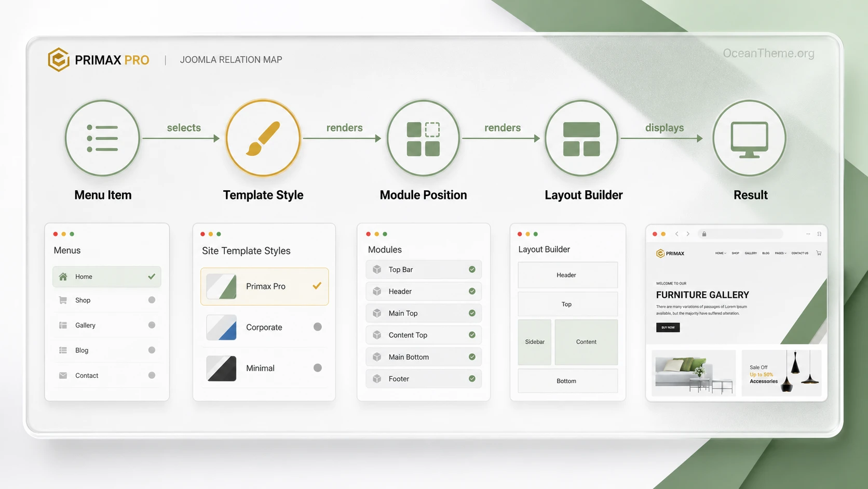Click the Primax Pro green style swatch
The image size is (868, 489).
tap(221, 286)
